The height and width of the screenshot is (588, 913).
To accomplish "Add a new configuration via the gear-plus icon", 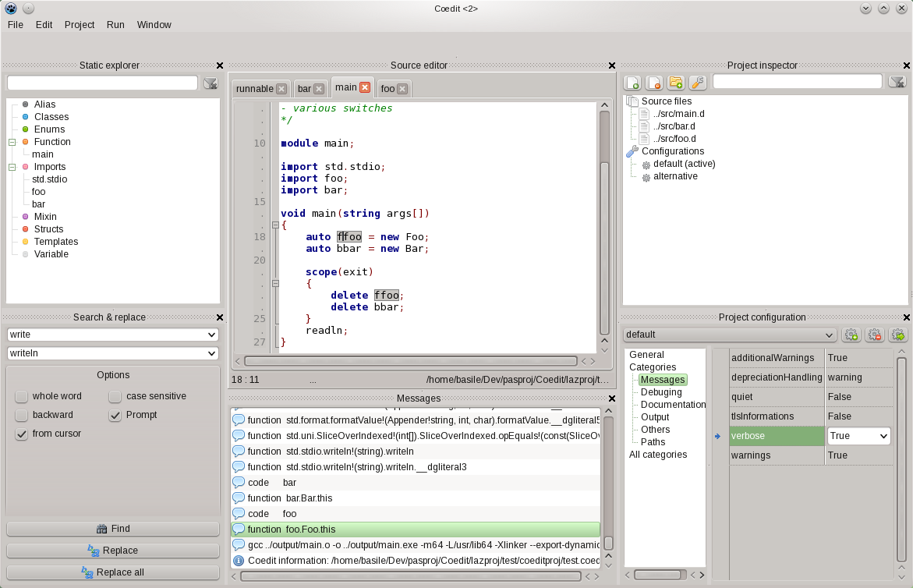I will (x=851, y=334).
